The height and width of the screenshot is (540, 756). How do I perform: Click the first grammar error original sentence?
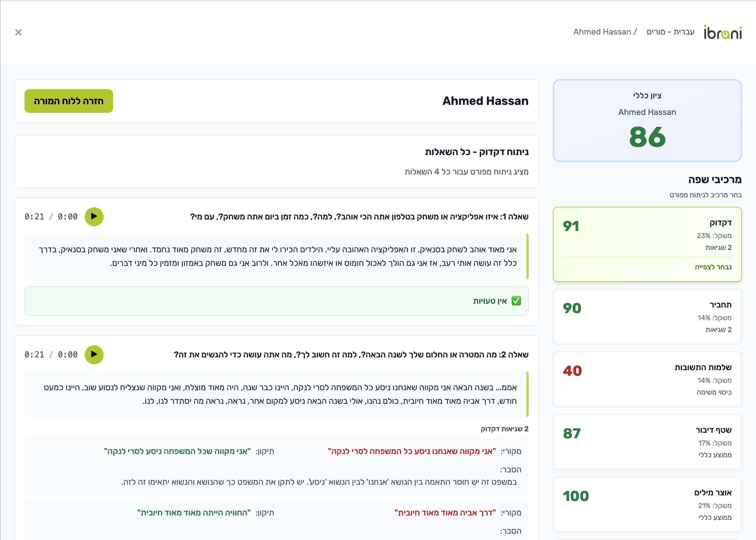click(x=412, y=452)
